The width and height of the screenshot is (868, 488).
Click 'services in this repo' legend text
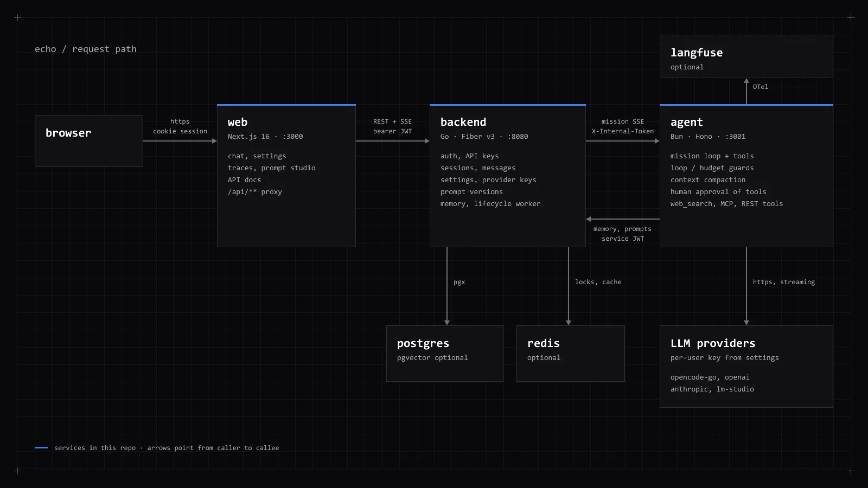point(95,448)
